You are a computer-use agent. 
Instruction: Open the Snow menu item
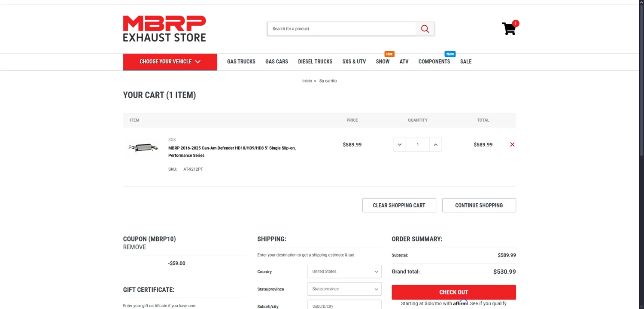pos(383,61)
